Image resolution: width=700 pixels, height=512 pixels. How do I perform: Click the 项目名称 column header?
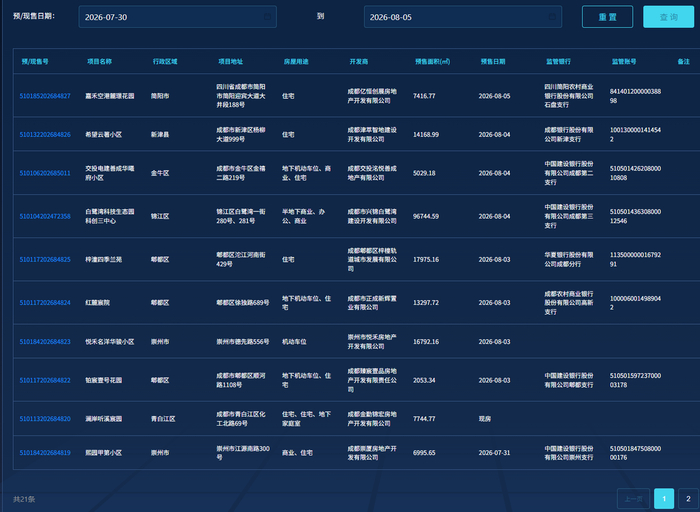tap(100, 62)
